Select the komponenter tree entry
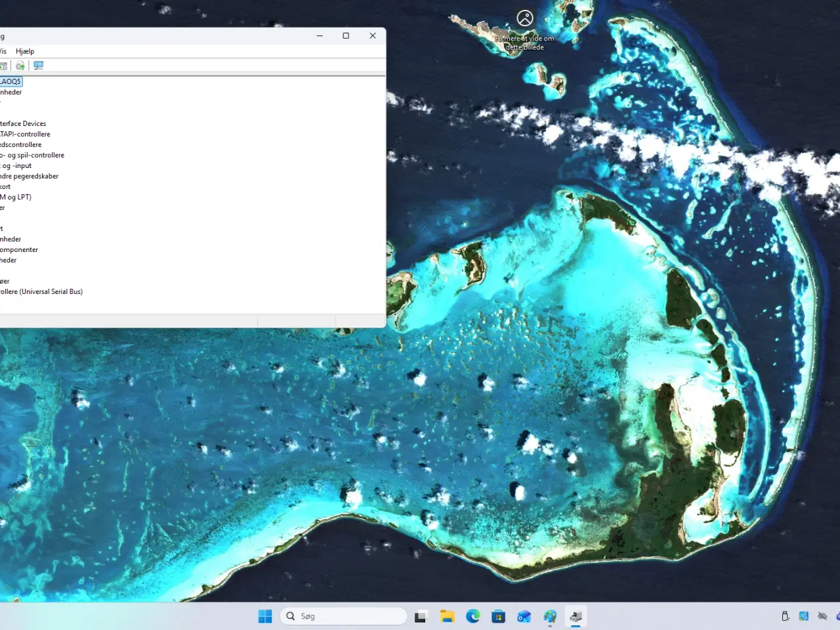 20,249
